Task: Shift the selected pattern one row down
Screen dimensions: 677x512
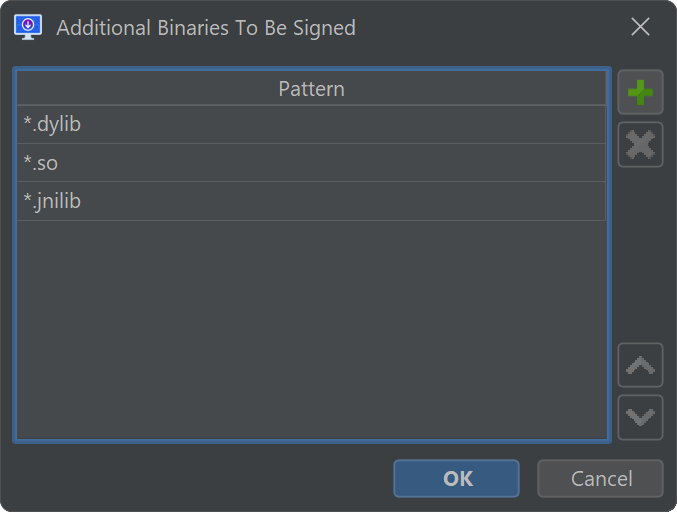Action: coord(640,417)
